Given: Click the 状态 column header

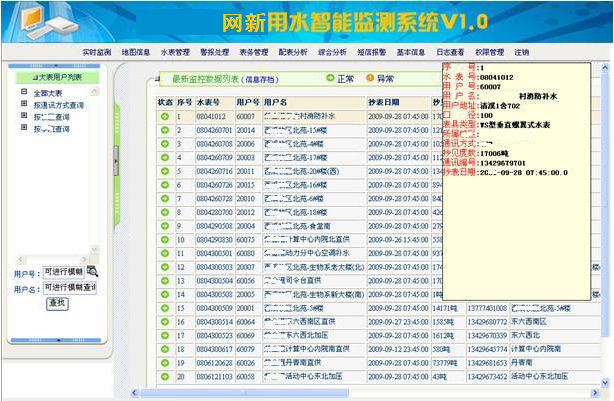Looking at the screenshot, I should point(165,103).
